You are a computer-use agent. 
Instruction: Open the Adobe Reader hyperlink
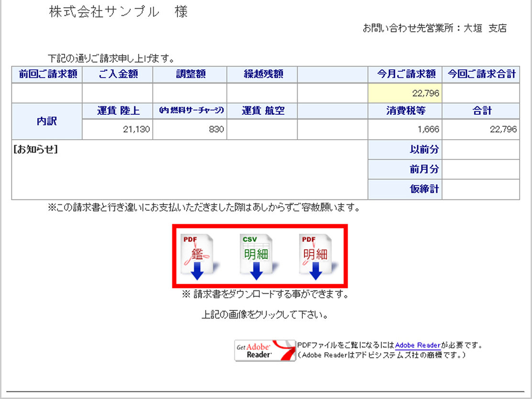[x=418, y=345]
